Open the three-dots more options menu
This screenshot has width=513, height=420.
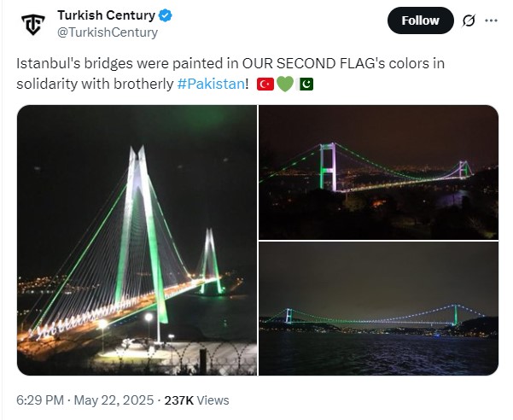pyautogui.click(x=491, y=20)
